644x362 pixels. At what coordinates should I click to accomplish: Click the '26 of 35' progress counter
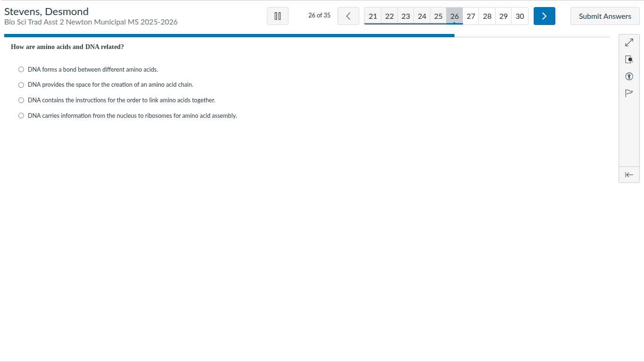[x=319, y=16]
